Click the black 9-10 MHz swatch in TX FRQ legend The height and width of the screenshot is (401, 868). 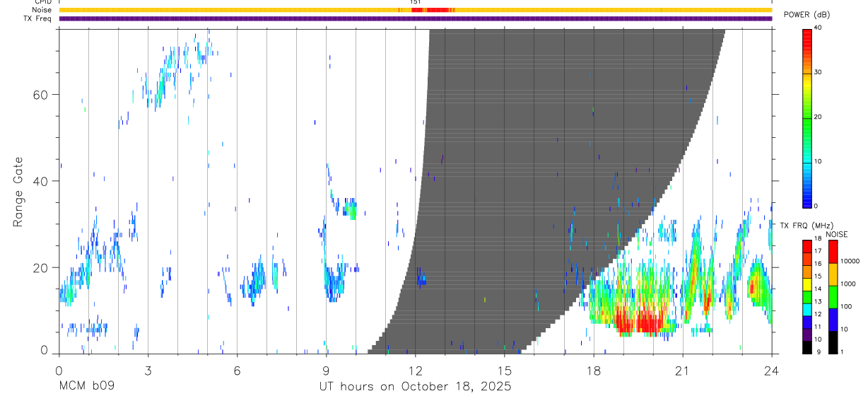(807, 347)
